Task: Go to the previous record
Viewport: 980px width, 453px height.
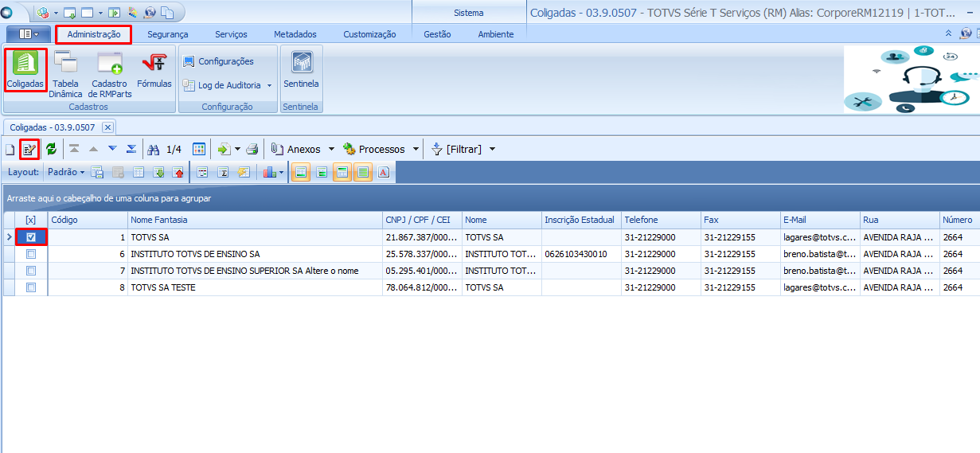Action: [x=93, y=149]
